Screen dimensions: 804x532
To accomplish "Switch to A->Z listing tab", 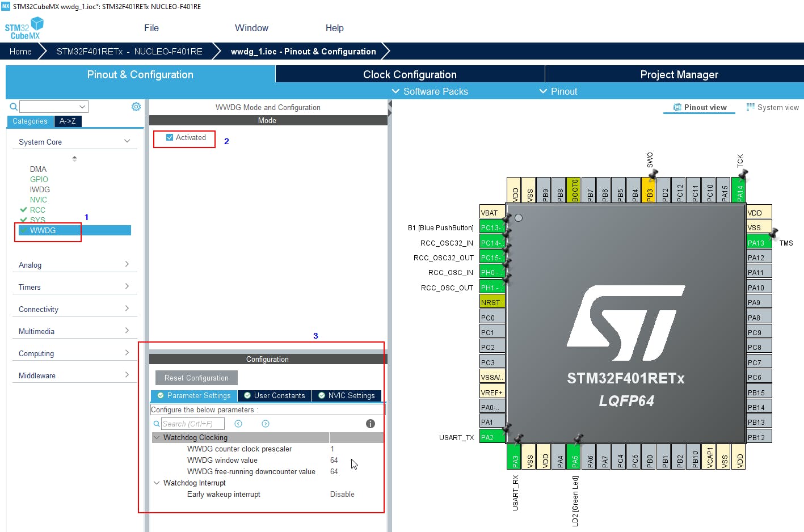I will coord(68,121).
